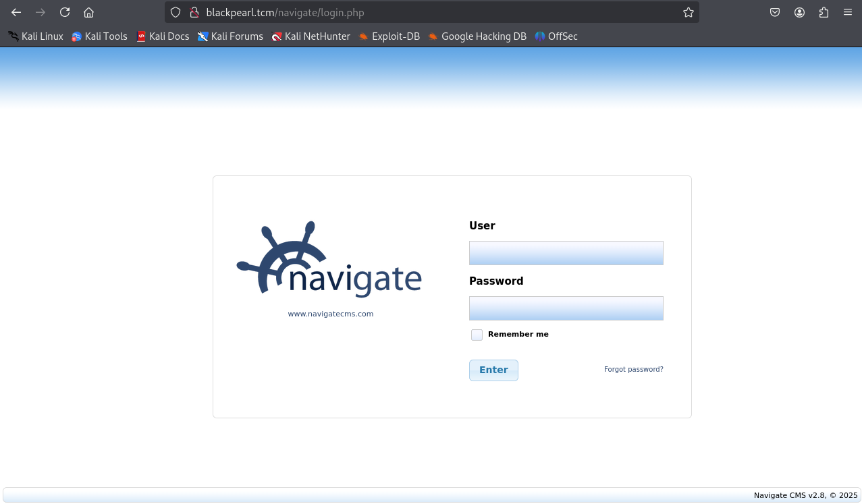Open the extensions puzzle icon

click(x=824, y=12)
